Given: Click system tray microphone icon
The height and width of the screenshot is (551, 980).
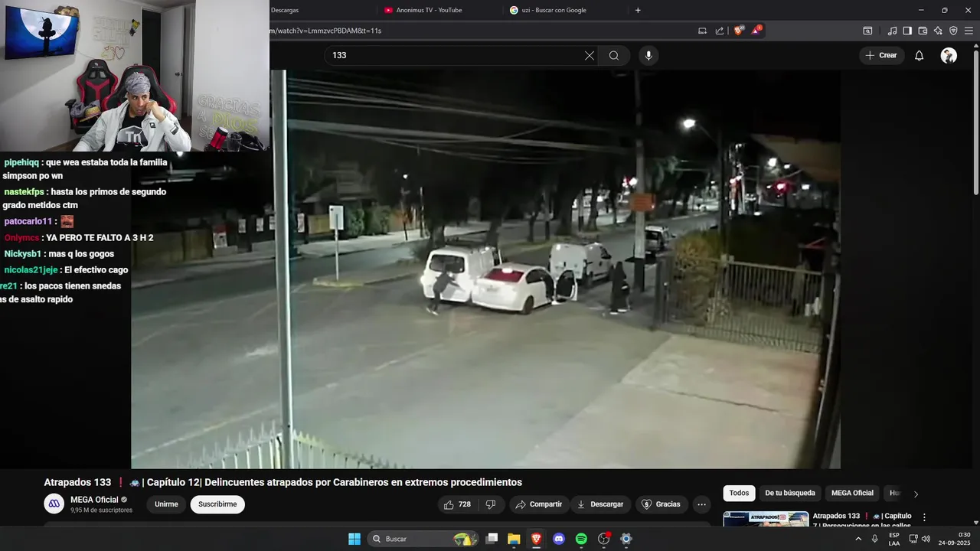Looking at the screenshot, I should click(875, 539).
